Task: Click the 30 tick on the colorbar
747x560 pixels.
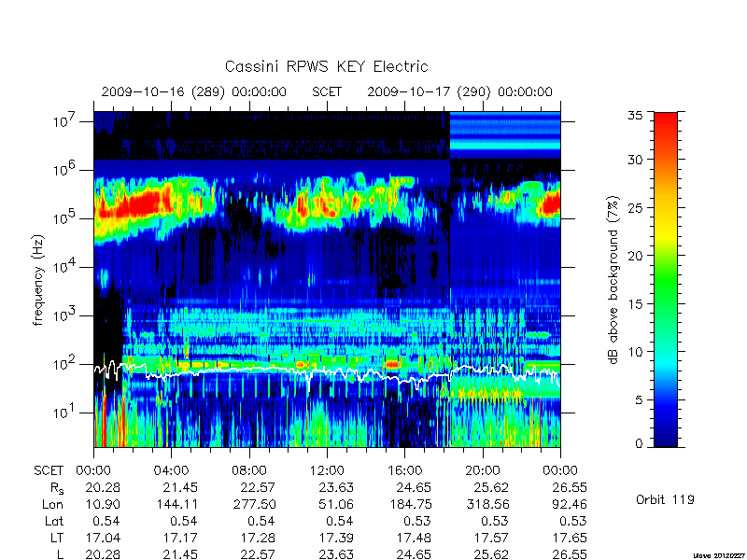Action: coord(635,159)
